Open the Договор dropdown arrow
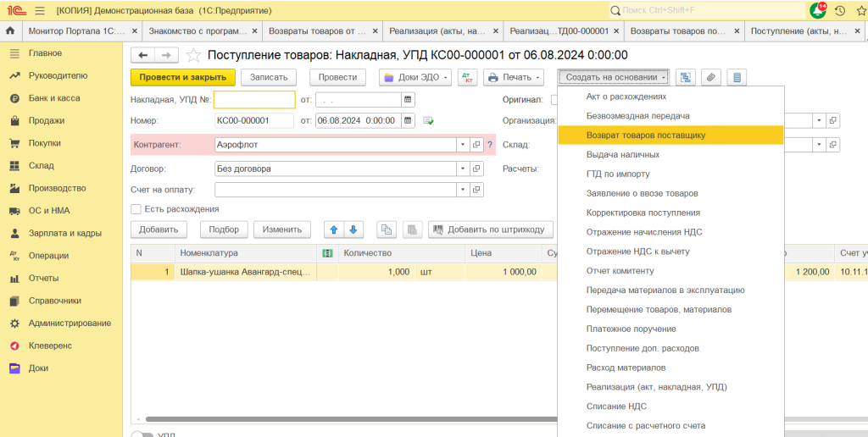Viewport: 868px width, 437px height. coord(463,169)
